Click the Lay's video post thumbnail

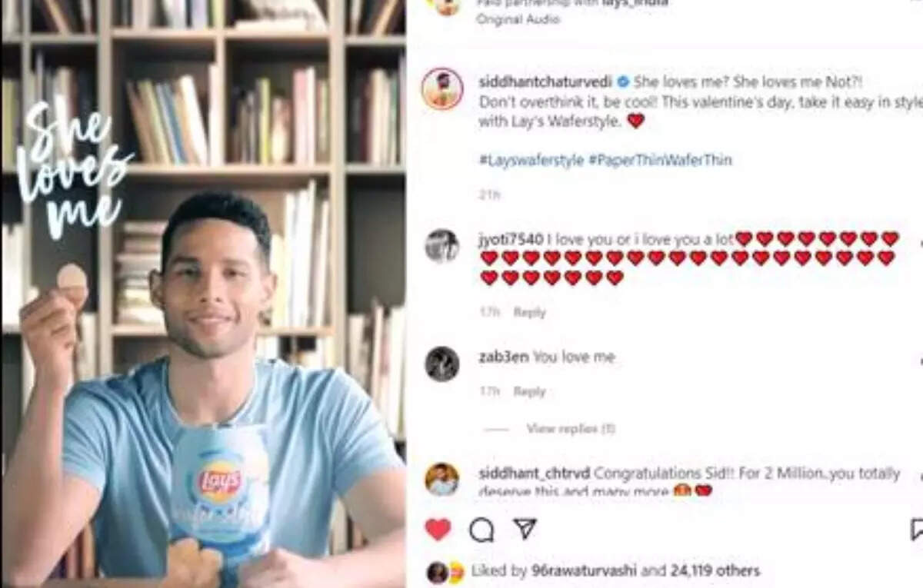pyautogui.click(x=203, y=294)
